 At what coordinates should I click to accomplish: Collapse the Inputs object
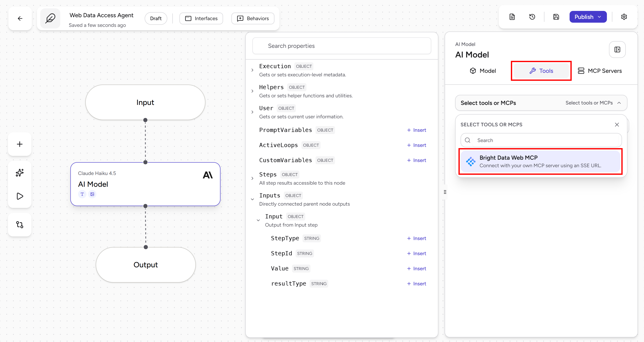click(252, 199)
